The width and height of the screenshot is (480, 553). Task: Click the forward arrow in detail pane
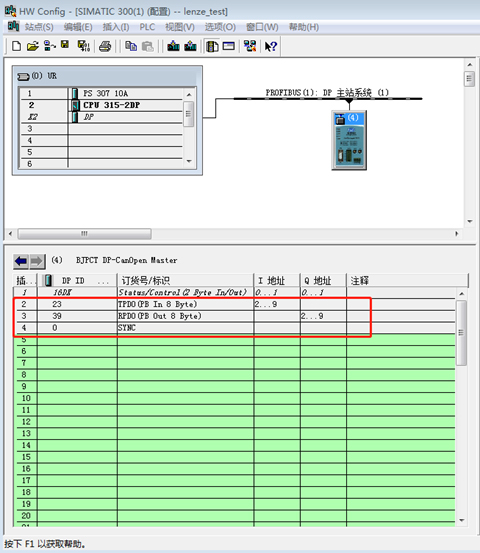37,262
